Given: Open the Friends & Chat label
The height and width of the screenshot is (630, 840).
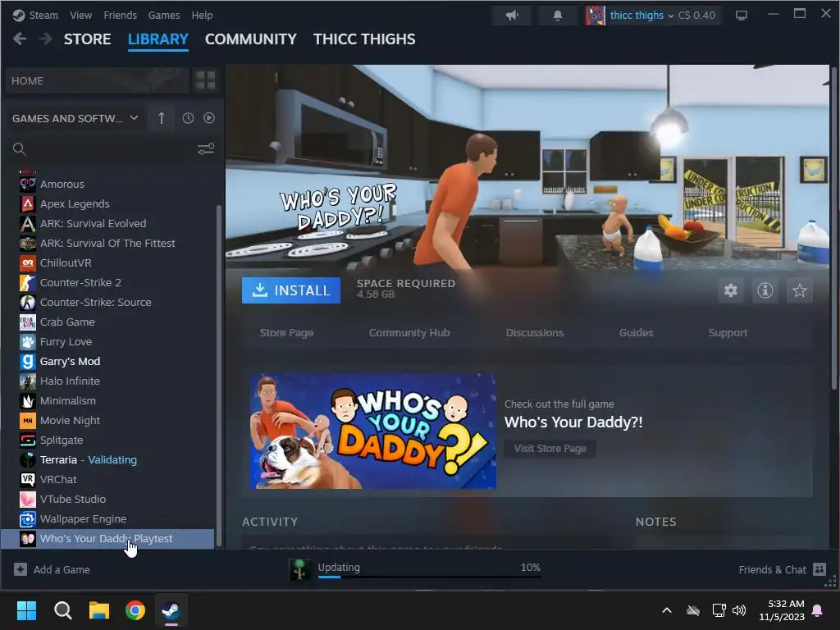Looking at the screenshot, I should click(x=772, y=569).
